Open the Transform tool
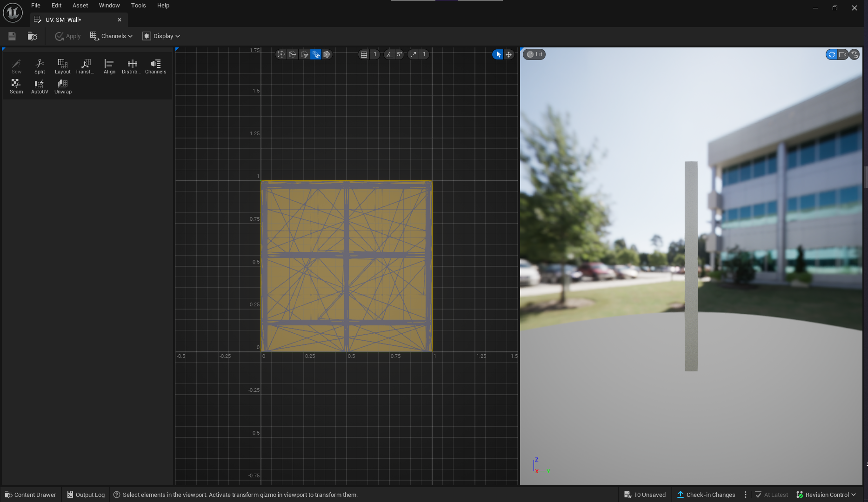868x502 pixels. [85, 66]
